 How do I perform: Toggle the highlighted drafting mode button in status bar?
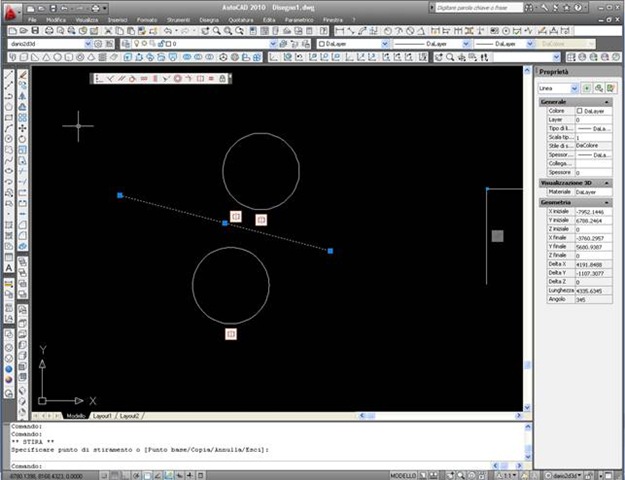[169, 475]
